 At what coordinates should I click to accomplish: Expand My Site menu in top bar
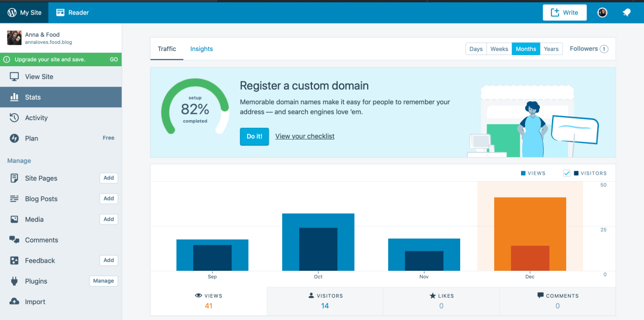pyautogui.click(x=25, y=12)
